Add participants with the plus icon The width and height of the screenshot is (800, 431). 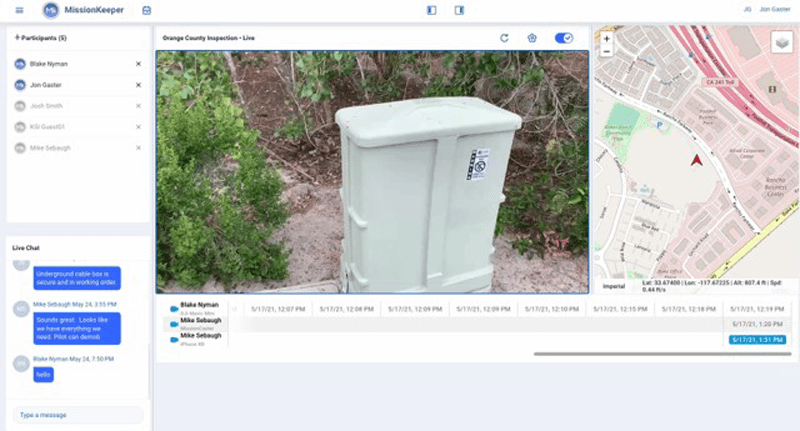tap(17, 37)
